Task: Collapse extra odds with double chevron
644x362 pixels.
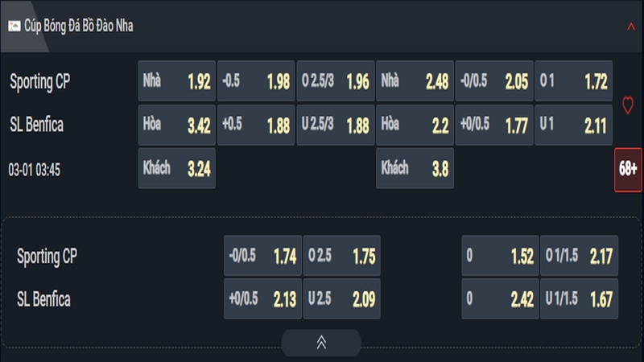Action: 321,343
